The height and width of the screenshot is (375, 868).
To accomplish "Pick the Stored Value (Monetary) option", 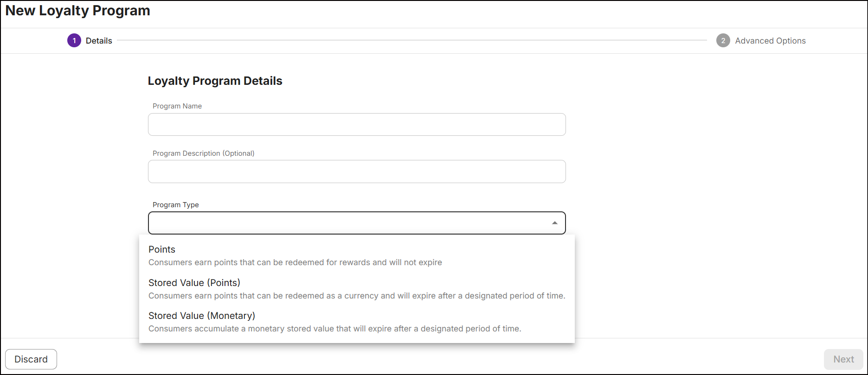I will [x=202, y=316].
